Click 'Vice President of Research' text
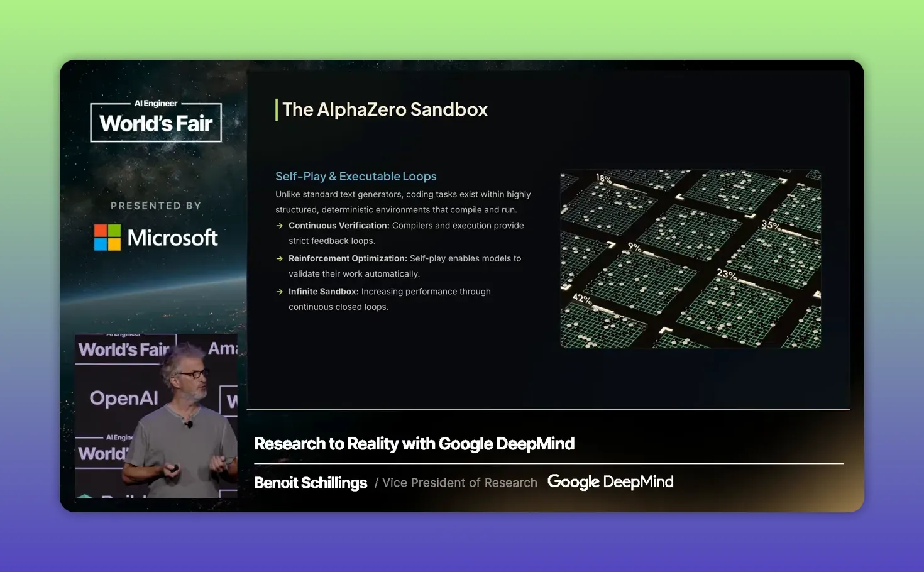924x572 pixels. click(x=459, y=483)
